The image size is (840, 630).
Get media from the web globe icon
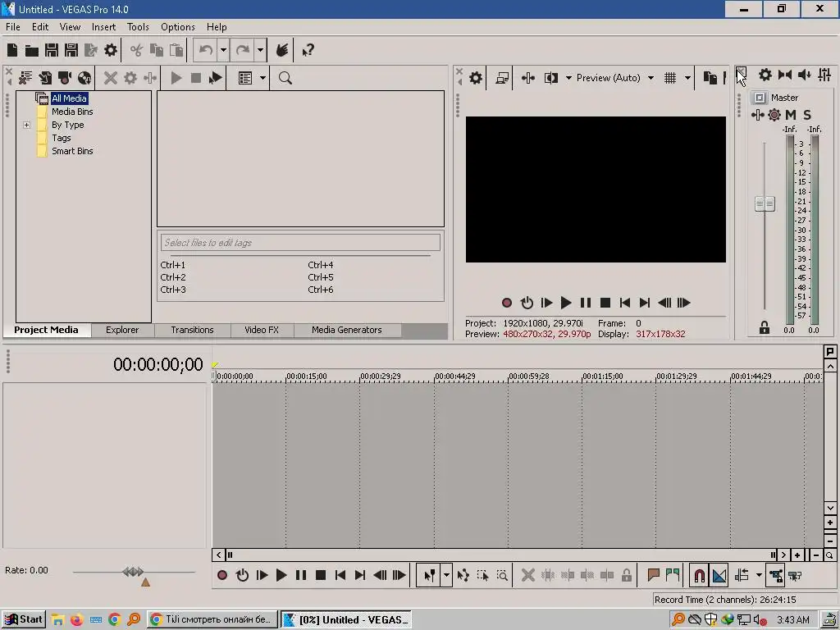coord(84,78)
